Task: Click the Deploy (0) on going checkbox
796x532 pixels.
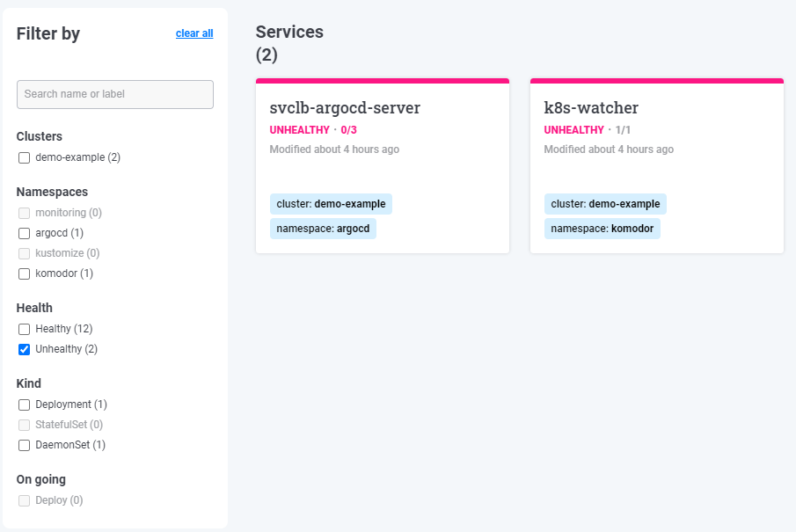Action: pyautogui.click(x=24, y=501)
